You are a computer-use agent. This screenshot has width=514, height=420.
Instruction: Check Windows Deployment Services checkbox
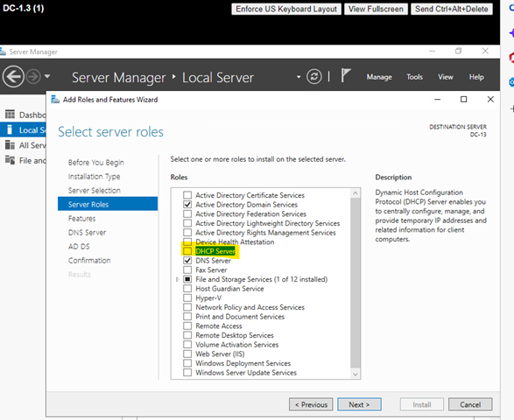[x=187, y=363]
